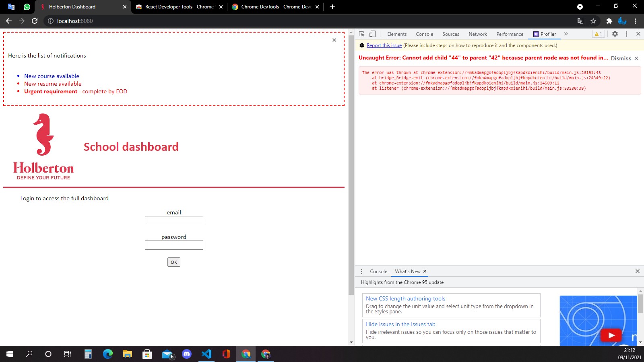The height and width of the screenshot is (362, 644).
Task: Switch to the Network tab
Action: pos(477,34)
